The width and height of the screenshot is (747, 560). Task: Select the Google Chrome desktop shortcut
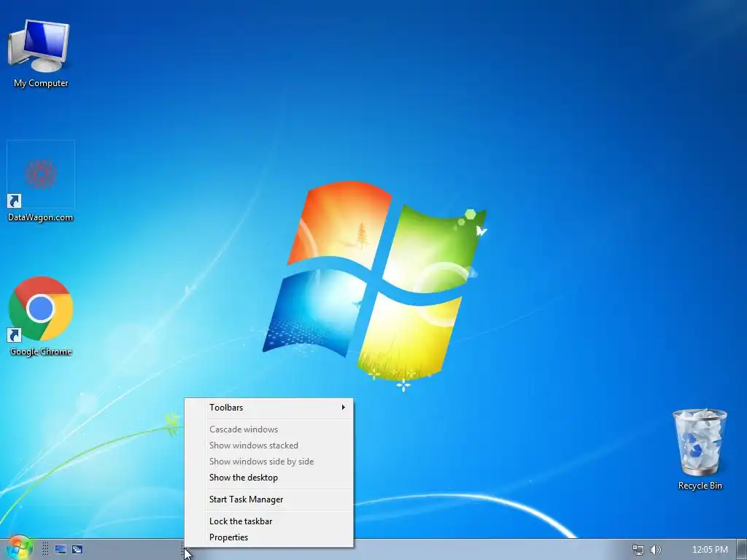(x=41, y=308)
